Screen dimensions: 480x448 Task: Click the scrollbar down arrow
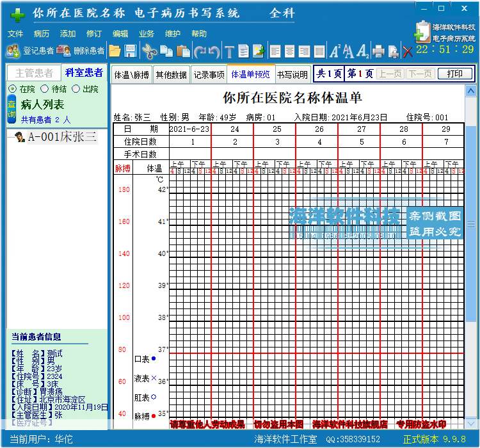pyautogui.click(x=470, y=424)
